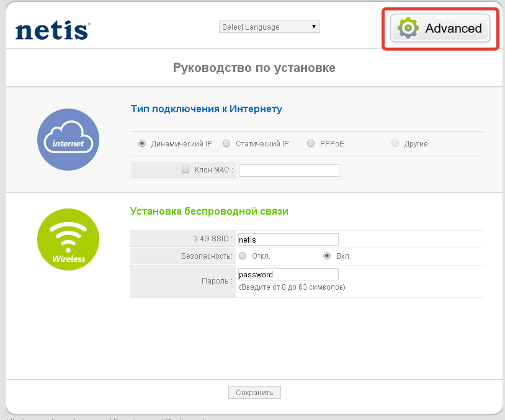Click the gear icon on Advanced button
The width and height of the screenshot is (505, 420).
coord(408,28)
